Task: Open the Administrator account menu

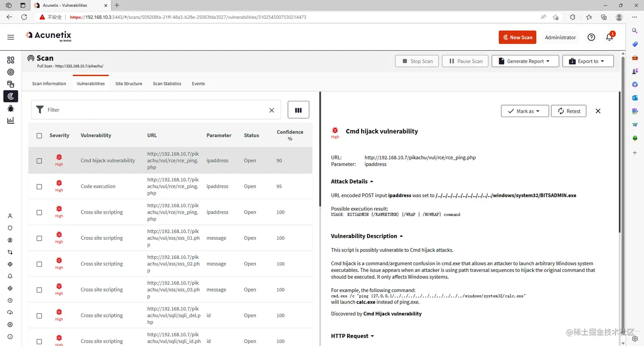Action: (x=560, y=37)
